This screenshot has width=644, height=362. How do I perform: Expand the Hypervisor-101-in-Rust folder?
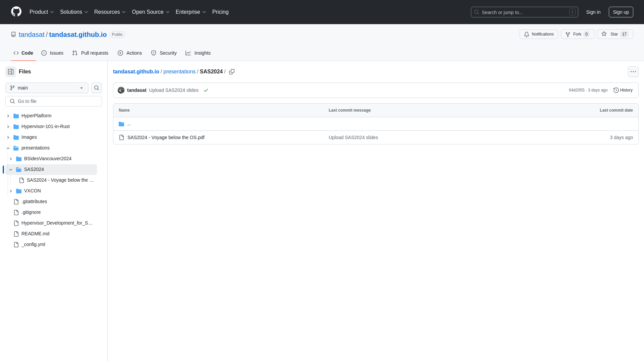tap(8, 127)
